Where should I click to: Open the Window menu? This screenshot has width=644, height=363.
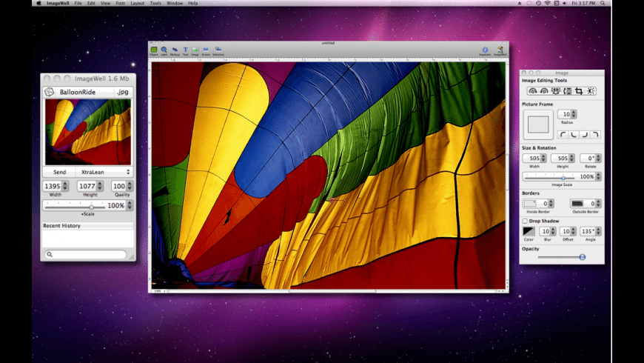point(175,3)
